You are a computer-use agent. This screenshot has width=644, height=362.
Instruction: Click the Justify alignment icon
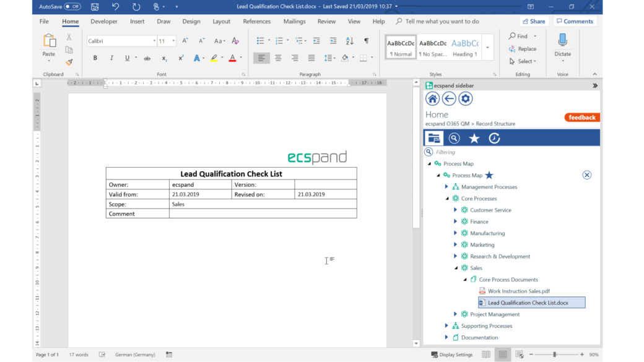pos(311,58)
